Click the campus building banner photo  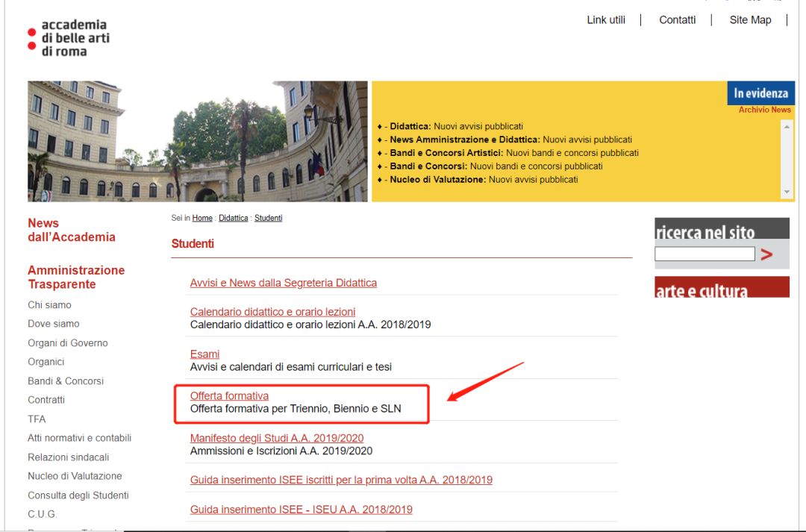(198, 141)
